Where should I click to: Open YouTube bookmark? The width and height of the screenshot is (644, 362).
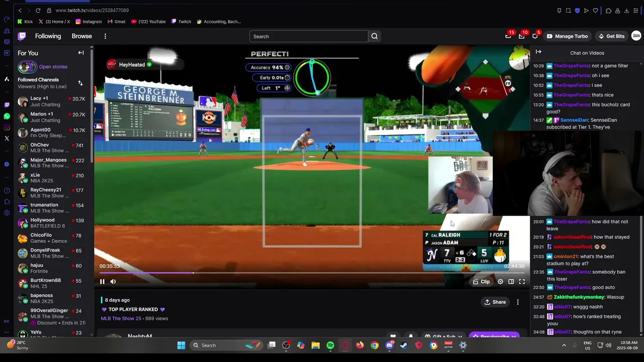pyautogui.click(x=148, y=22)
